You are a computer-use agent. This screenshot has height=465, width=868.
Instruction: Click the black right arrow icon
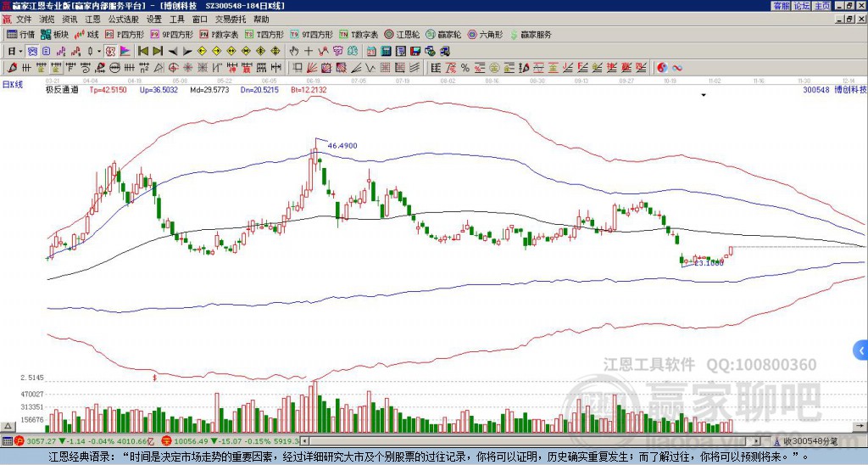(187, 52)
